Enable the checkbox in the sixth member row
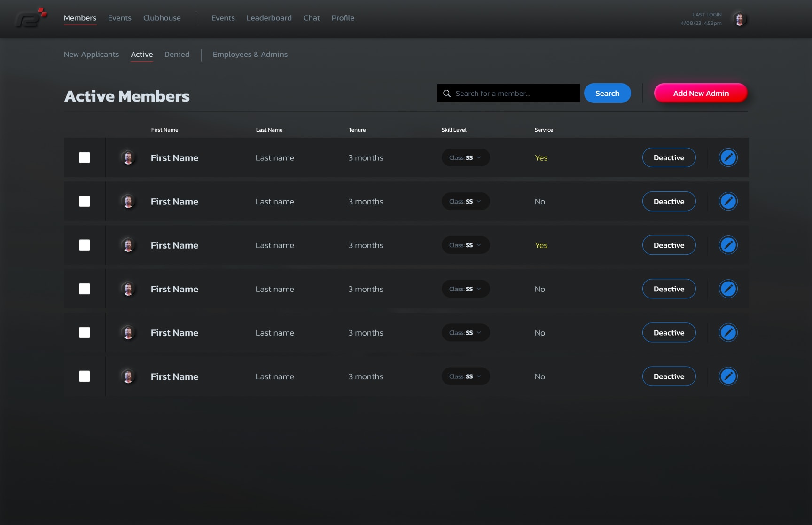812x525 pixels. point(85,376)
